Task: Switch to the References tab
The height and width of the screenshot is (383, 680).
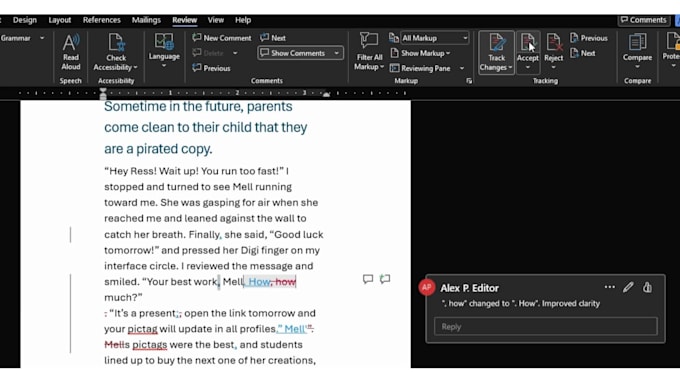Action: coord(101,20)
